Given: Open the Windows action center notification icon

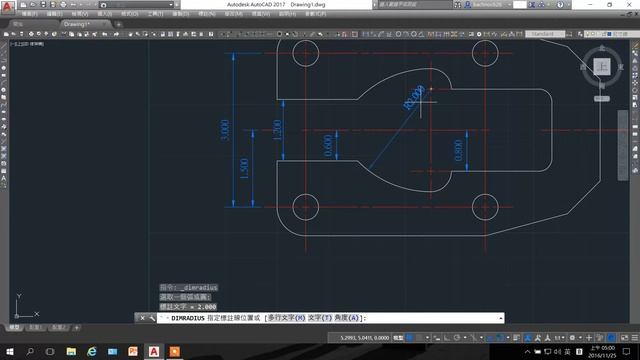Looking at the screenshot, I should click(627, 352).
